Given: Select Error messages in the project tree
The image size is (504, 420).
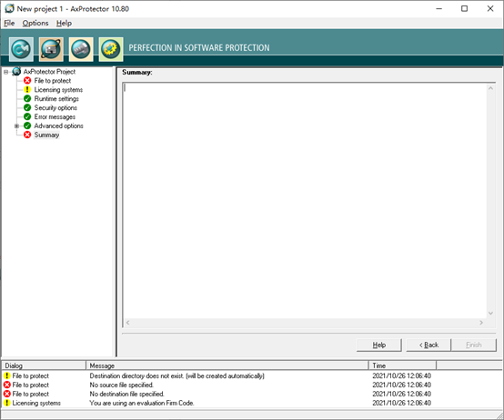Looking at the screenshot, I should pos(55,117).
